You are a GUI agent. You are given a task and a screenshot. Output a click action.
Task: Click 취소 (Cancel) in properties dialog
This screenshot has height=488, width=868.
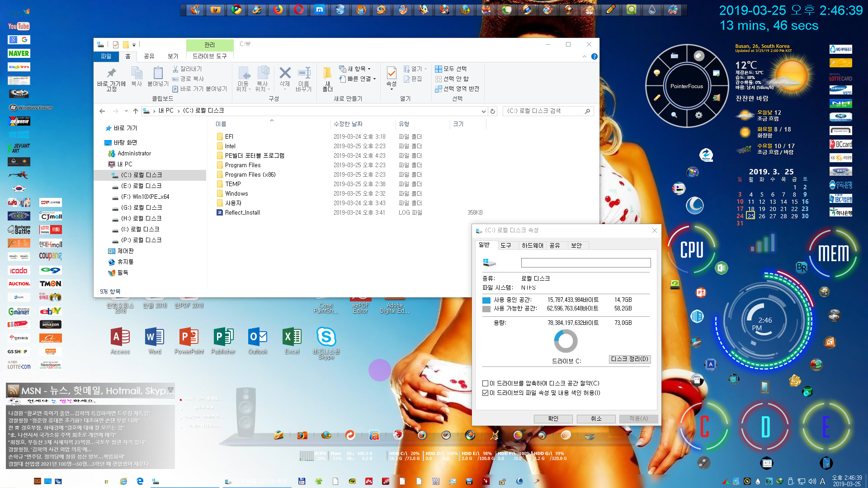[596, 419]
